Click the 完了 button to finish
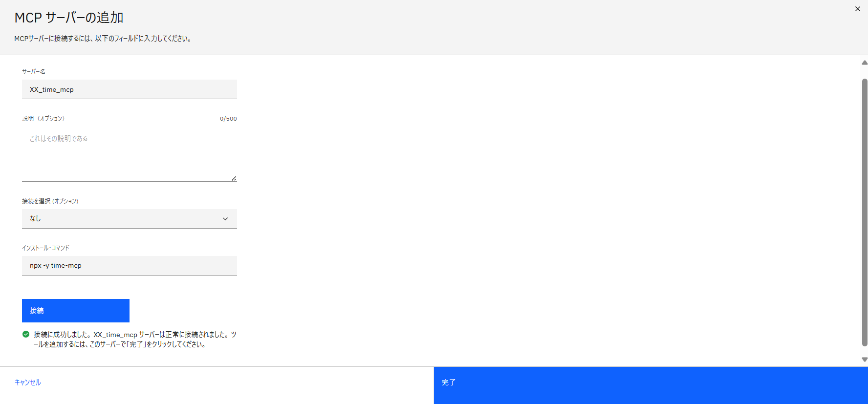 pyautogui.click(x=650, y=383)
